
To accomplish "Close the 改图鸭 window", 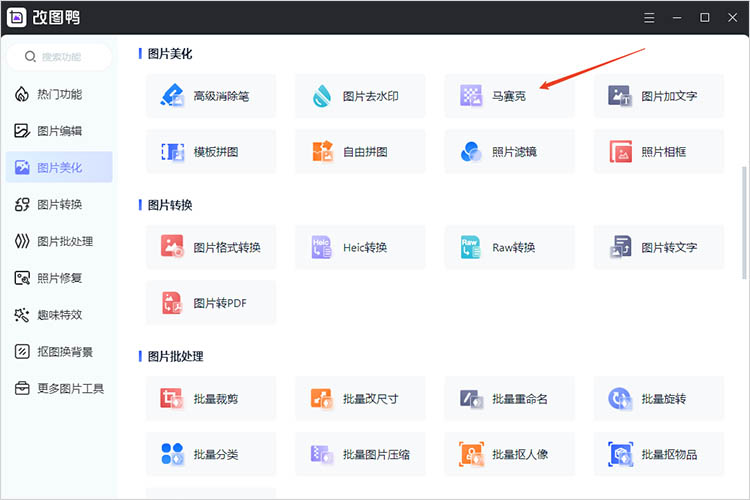I will (x=732, y=18).
